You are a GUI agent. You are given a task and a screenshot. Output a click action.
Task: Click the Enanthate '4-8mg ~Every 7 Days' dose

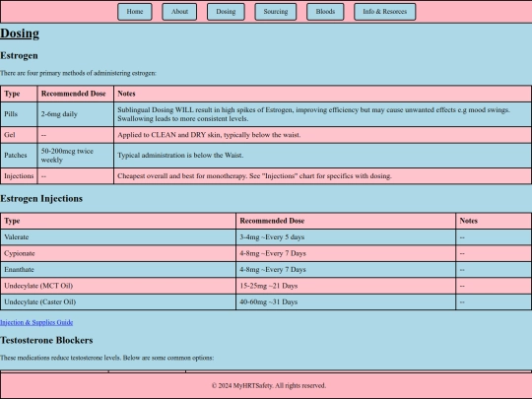(346, 270)
